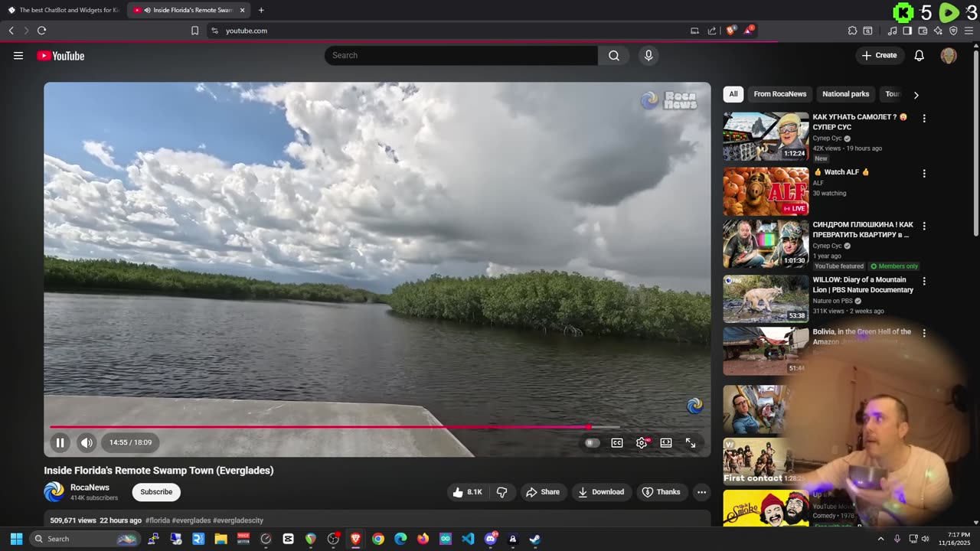Viewport: 980px width, 551px height.
Task: Click the YouTube search input field
Action: point(461,55)
